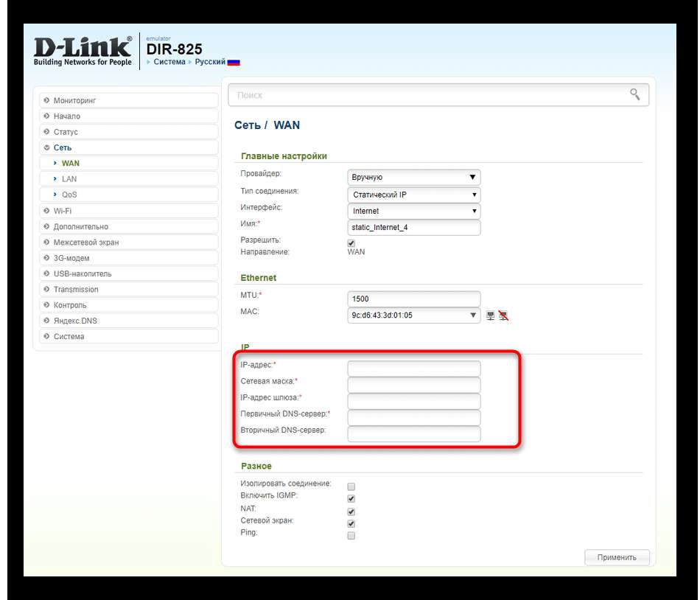Click the Сеть breadcrumb link
Image resolution: width=700 pixels, height=600 pixels.
point(248,125)
